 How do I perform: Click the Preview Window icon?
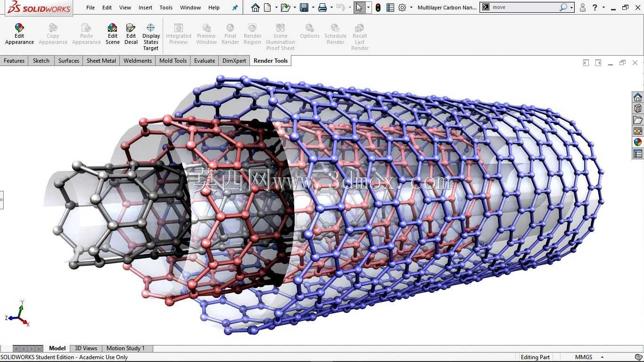[206, 28]
